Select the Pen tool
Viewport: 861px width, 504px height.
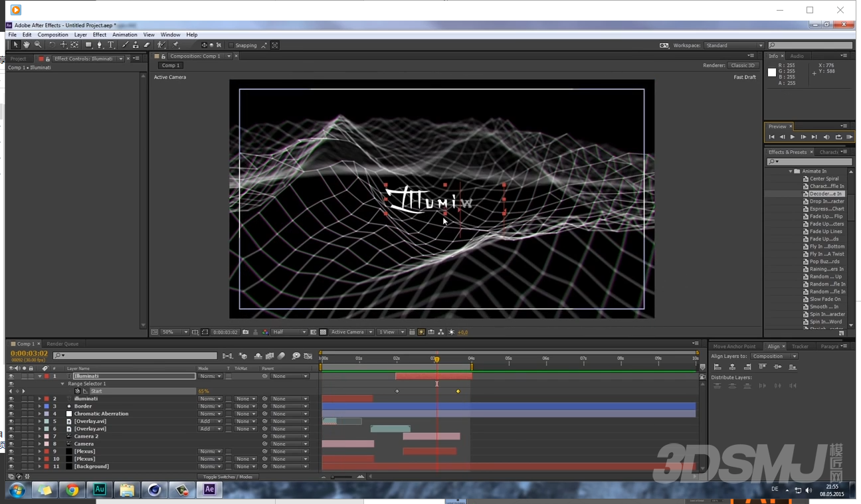point(100,45)
